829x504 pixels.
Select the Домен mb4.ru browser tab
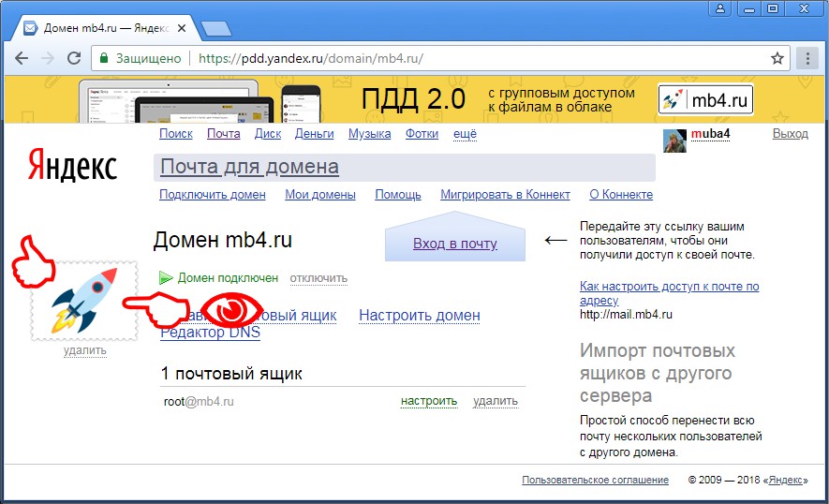click(x=106, y=28)
